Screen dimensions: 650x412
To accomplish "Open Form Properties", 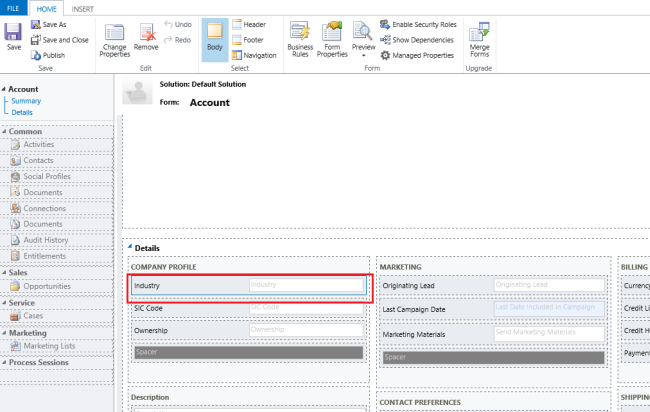I will (x=332, y=40).
